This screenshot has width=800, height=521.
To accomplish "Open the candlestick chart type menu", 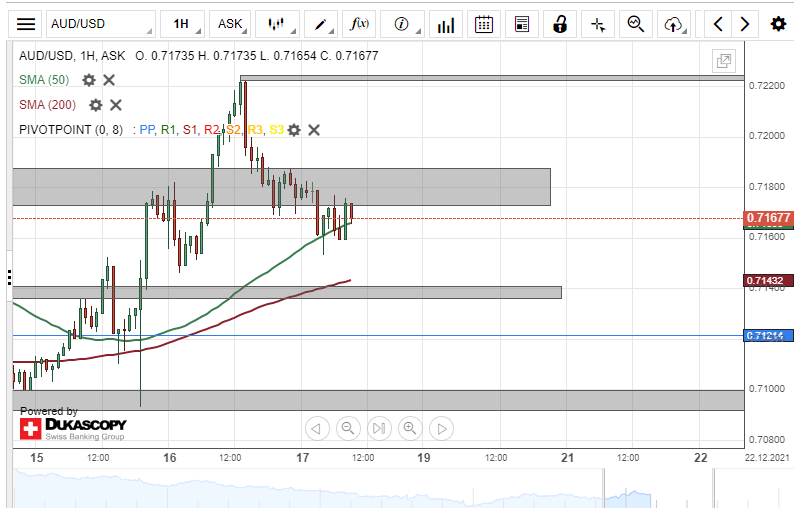I will tap(277, 24).
